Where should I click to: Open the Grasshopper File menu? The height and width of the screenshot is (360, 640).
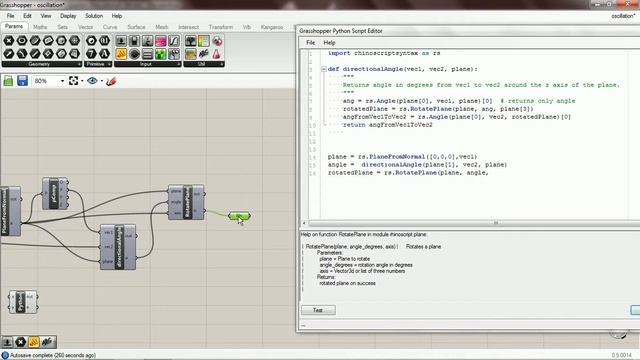[10, 16]
